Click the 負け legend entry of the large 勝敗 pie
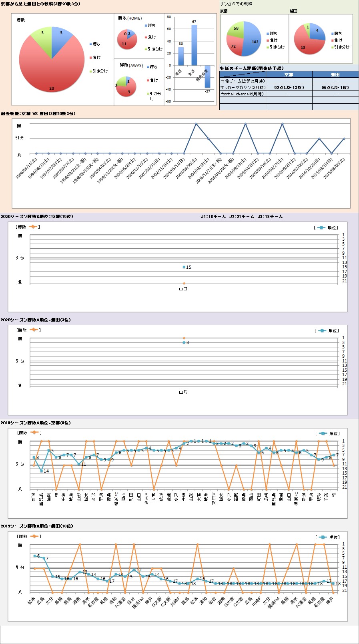 click(x=95, y=58)
